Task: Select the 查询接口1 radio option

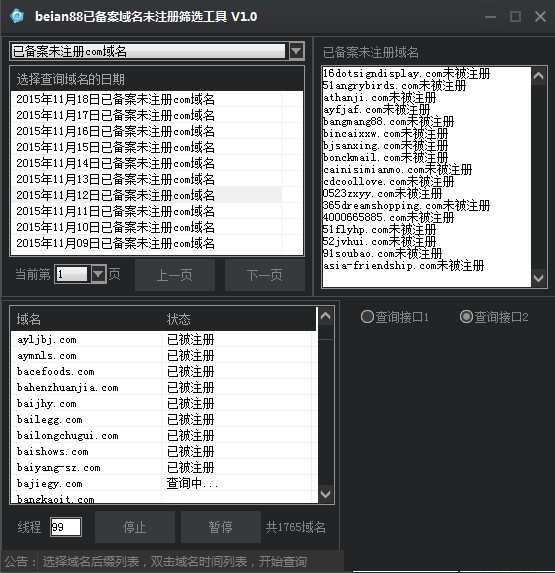Action: [x=395, y=317]
